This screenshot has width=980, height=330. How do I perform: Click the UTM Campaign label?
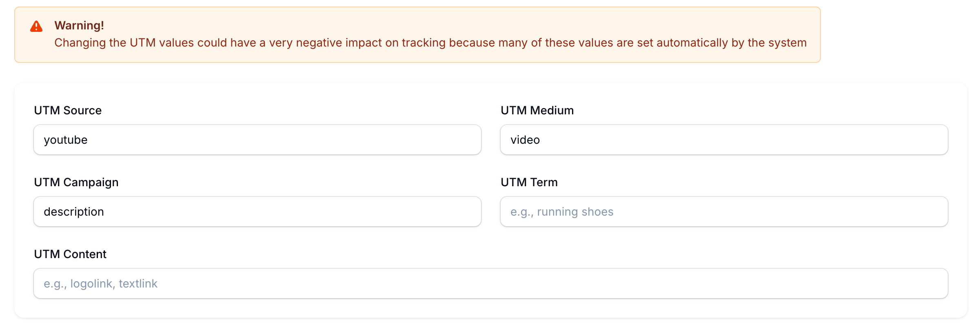pos(76,182)
